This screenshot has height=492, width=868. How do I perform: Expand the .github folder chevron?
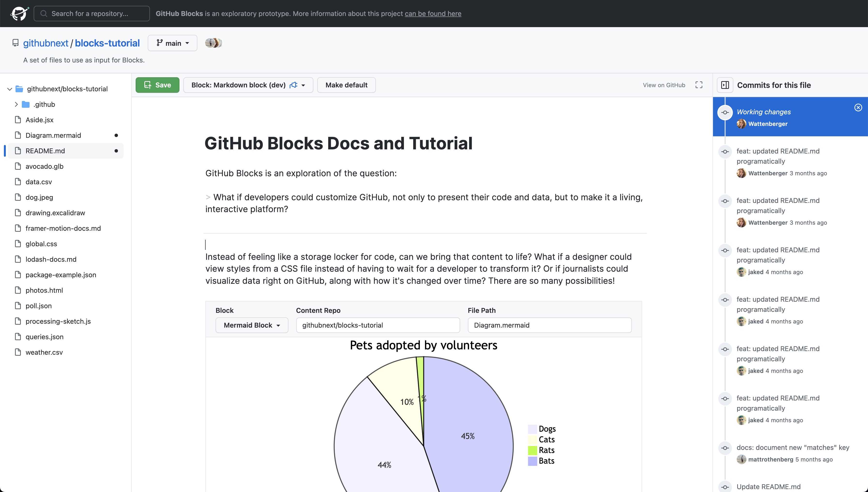tap(16, 104)
